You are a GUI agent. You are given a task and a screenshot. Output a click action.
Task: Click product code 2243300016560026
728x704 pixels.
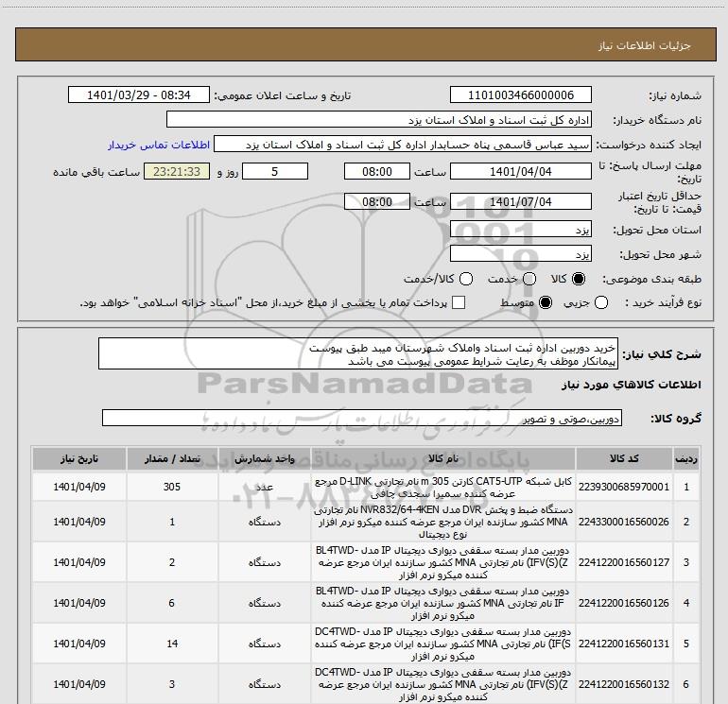click(x=624, y=522)
